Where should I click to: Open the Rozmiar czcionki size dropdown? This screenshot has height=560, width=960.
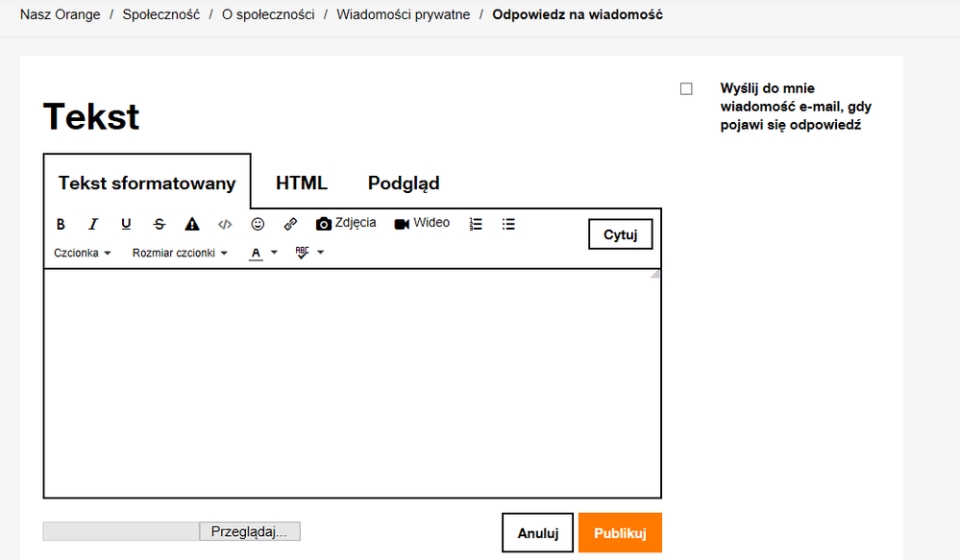pos(179,253)
